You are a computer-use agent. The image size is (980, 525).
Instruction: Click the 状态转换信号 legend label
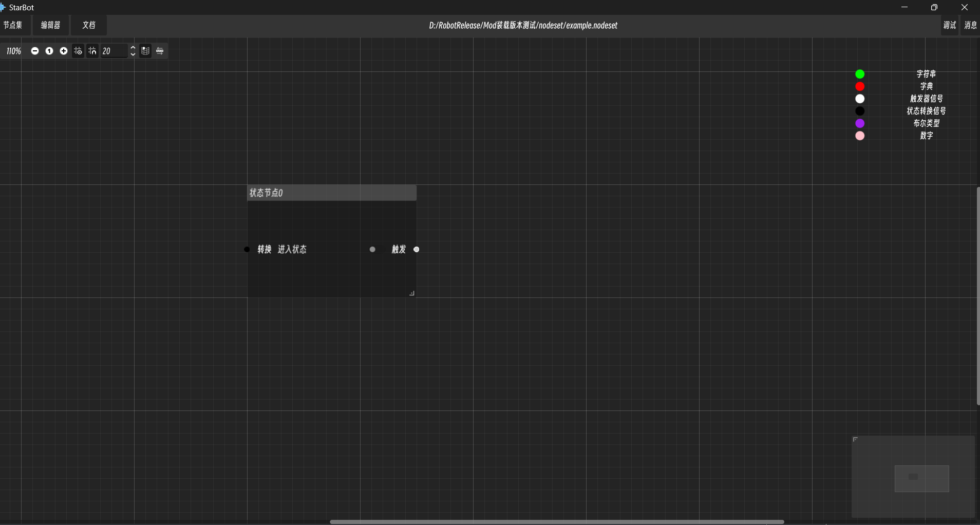(926, 111)
